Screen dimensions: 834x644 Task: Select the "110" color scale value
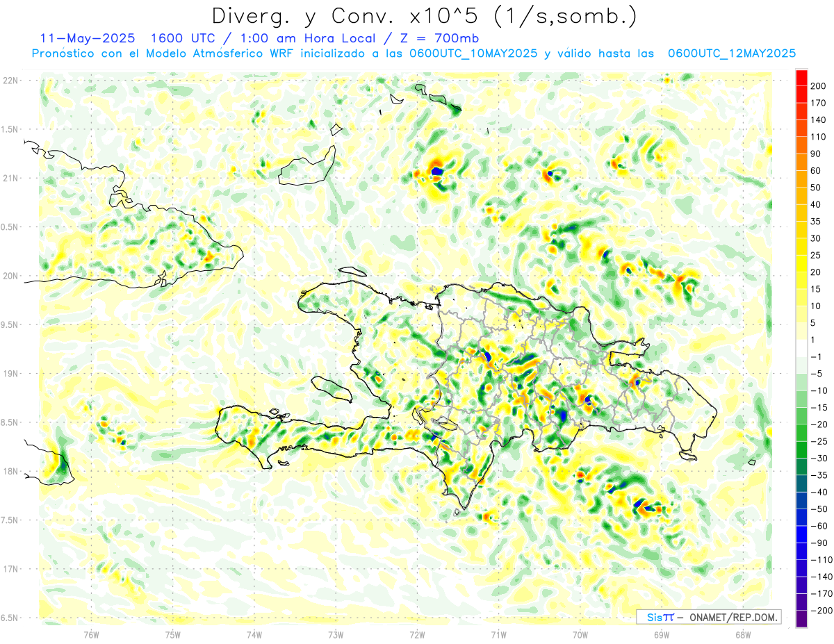(x=818, y=137)
